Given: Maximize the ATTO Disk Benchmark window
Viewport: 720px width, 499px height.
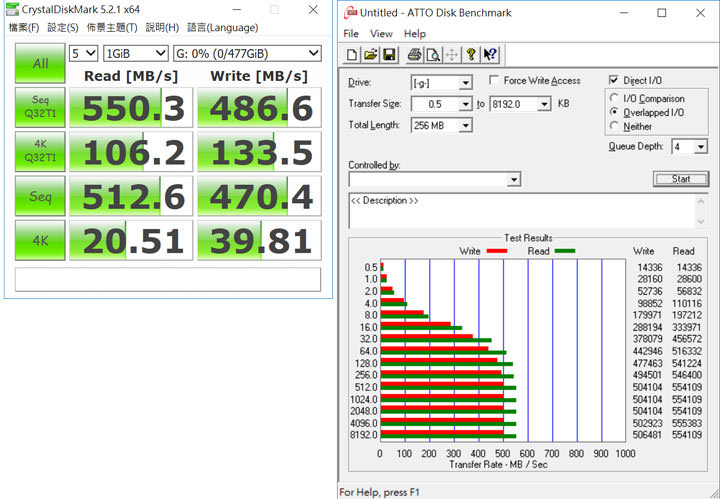Looking at the screenshot, I should click(x=662, y=12).
